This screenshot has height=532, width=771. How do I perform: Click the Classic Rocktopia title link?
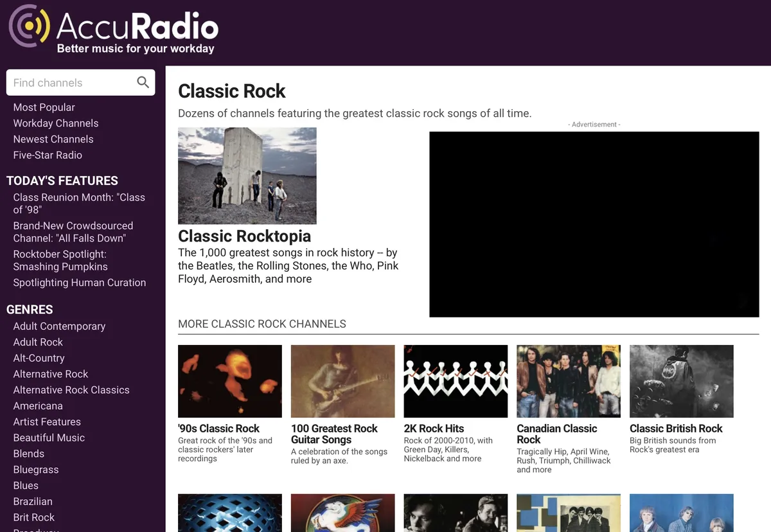click(244, 236)
